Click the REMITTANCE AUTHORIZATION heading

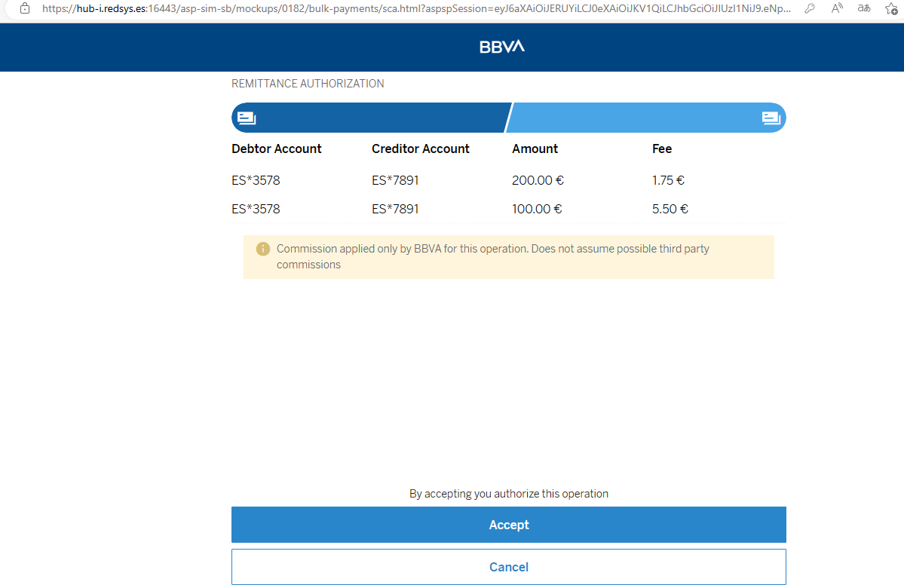[x=308, y=83]
